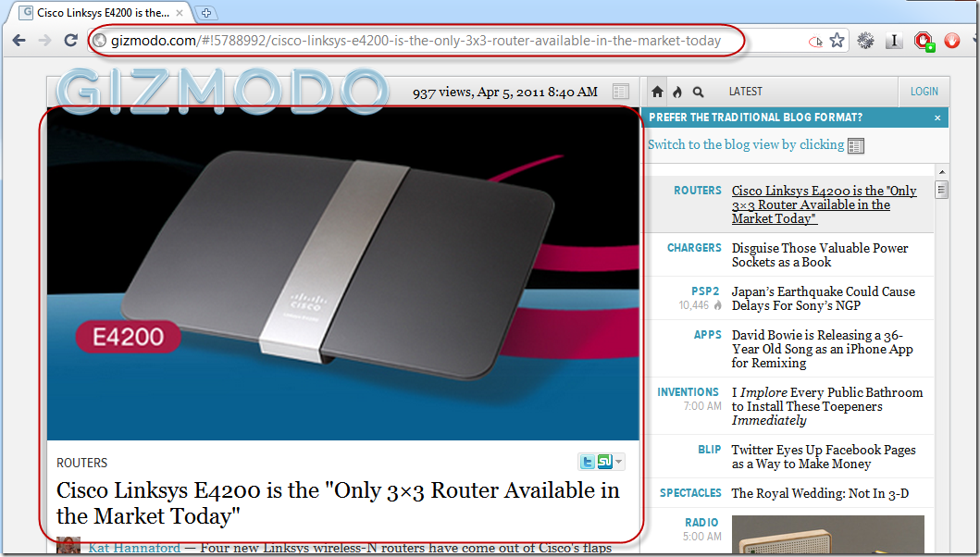The height and width of the screenshot is (557, 980).
Task: Close the Cisco Linksys E4200 browser tab
Action: coord(180,13)
